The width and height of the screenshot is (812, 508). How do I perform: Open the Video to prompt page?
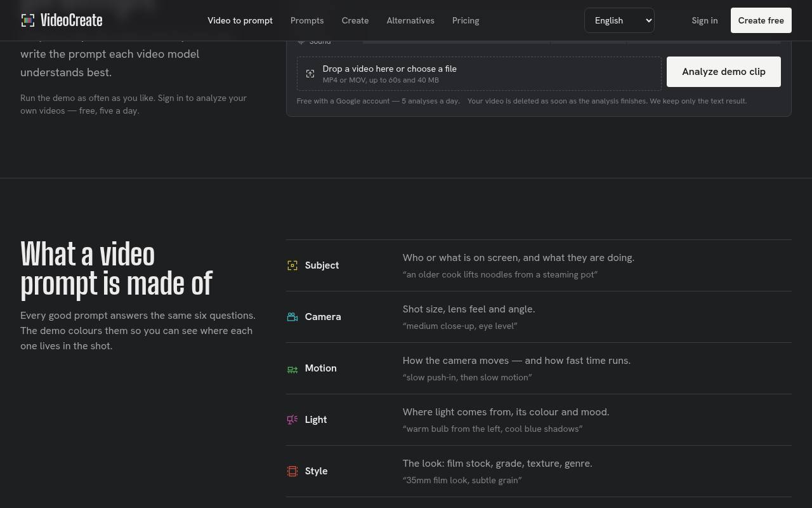240,20
